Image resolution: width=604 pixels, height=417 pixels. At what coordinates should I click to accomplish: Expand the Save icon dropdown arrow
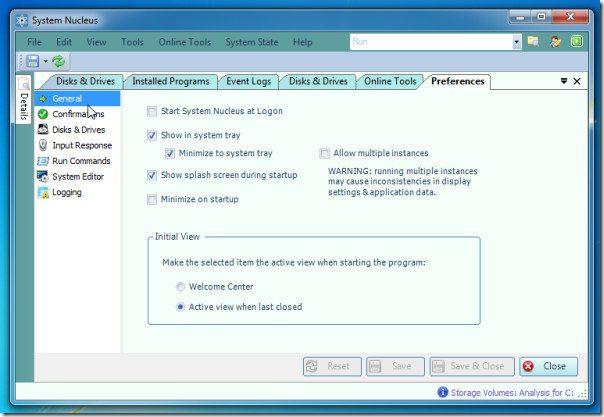(x=45, y=61)
